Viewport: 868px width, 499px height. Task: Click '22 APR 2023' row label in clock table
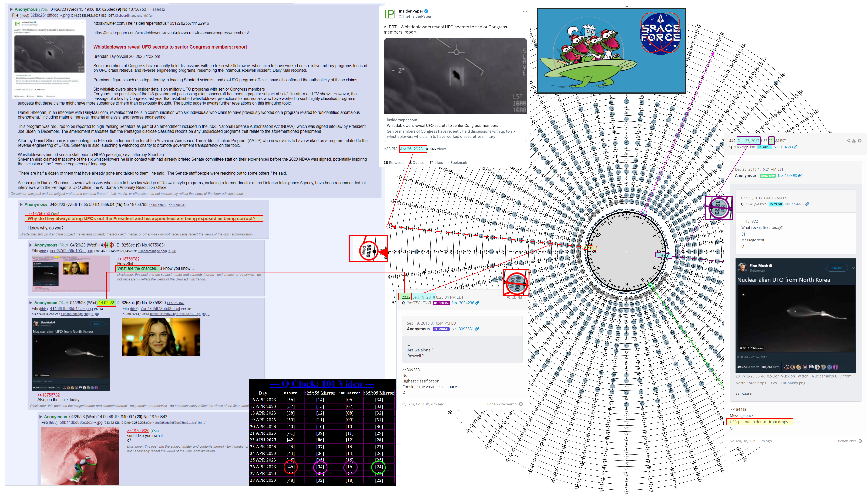tap(263, 440)
